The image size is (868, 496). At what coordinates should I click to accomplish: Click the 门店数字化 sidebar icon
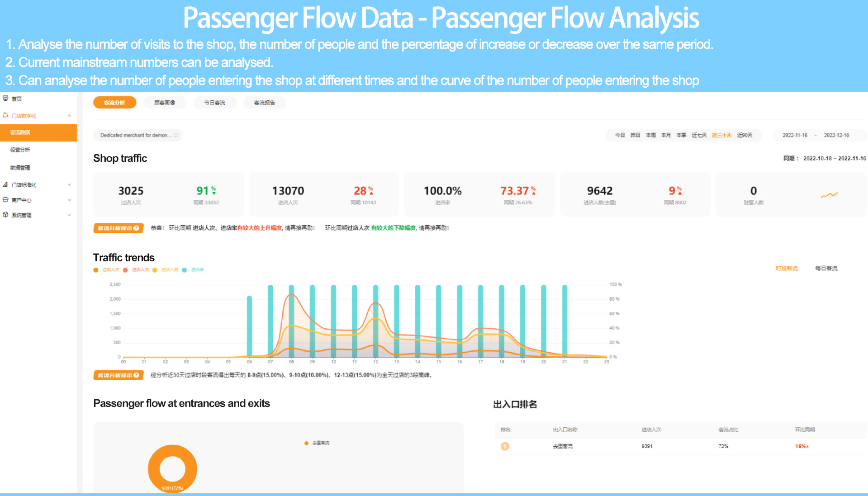pyautogui.click(x=5, y=115)
